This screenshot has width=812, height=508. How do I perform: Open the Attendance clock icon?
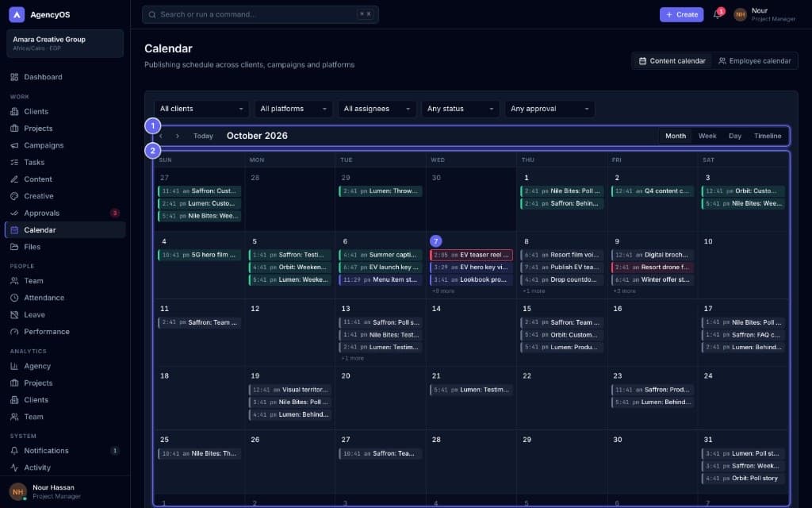click(14, 298)
